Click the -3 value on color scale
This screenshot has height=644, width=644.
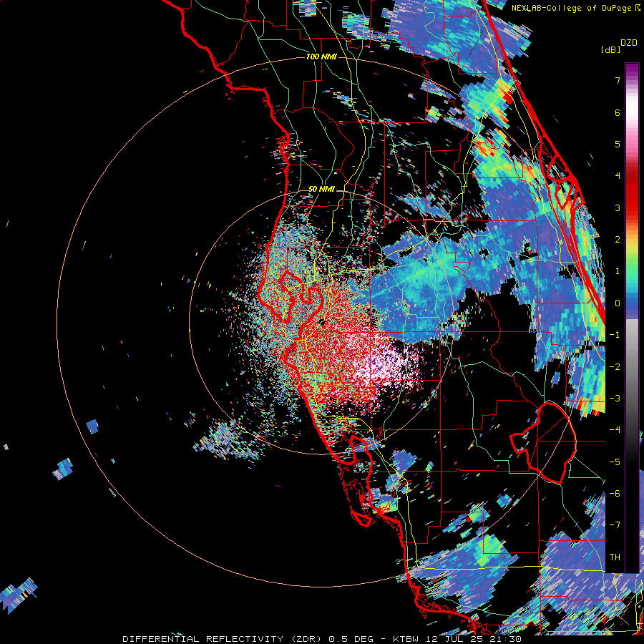click(615, 399)
